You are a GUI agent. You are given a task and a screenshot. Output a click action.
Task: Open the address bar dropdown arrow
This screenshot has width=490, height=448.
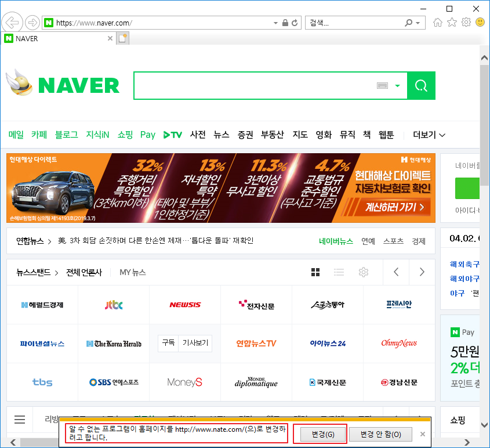tap(275, 23)
